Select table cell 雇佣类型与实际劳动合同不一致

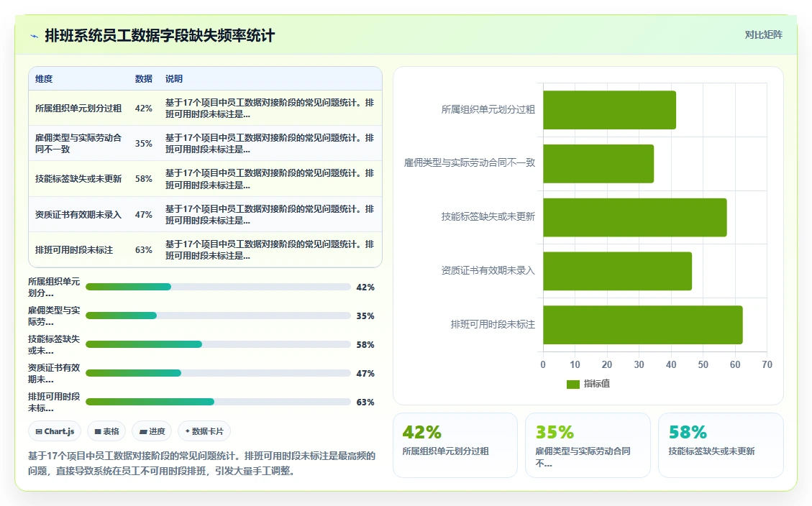coord(78,143)
